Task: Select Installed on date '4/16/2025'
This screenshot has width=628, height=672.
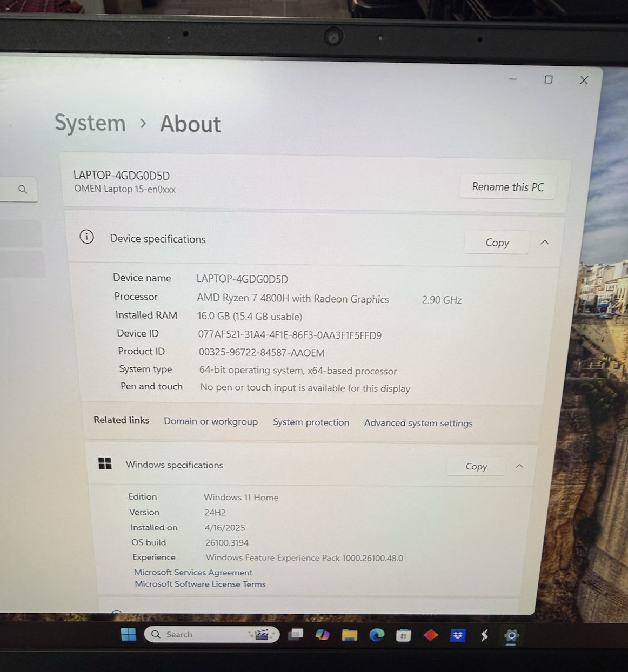Action: pos(225,527)
